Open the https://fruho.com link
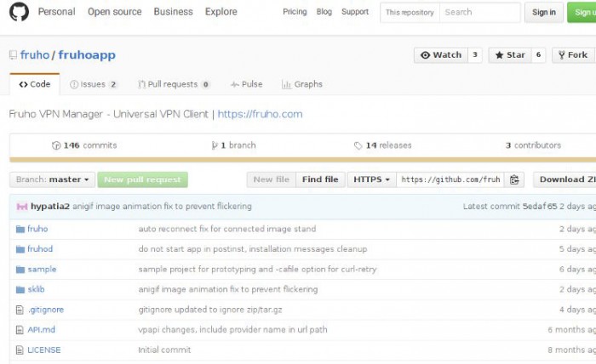 pos(260,114)
